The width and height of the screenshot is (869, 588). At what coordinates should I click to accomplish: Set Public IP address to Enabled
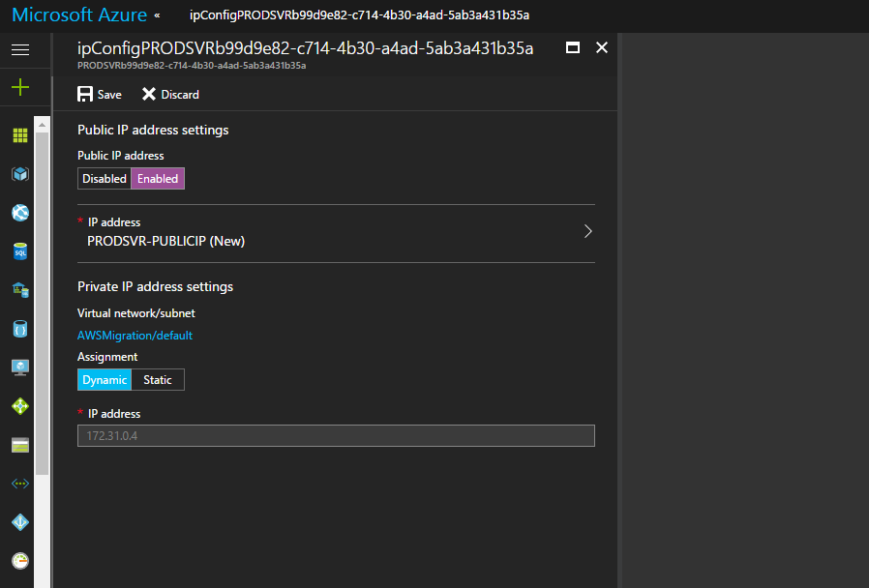tap(158, 179)
